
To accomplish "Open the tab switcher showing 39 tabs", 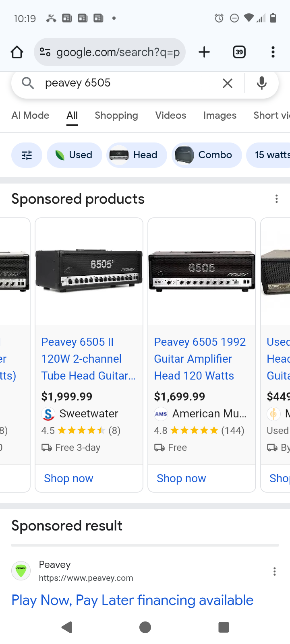I will [239, 52].
